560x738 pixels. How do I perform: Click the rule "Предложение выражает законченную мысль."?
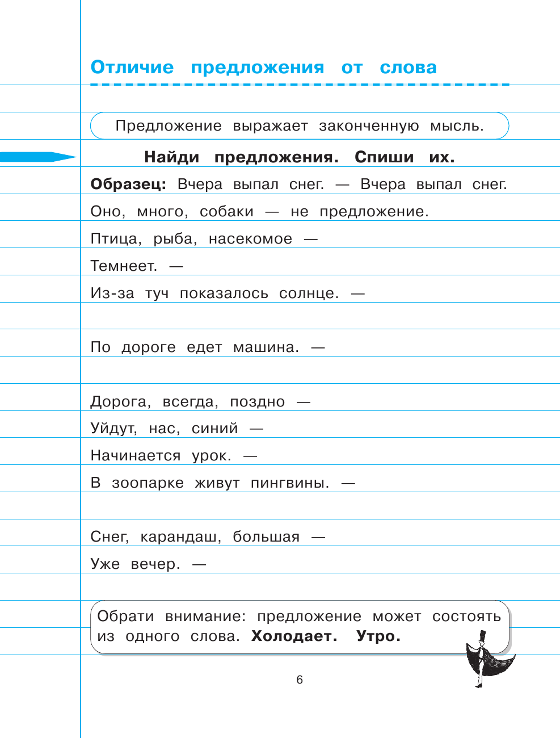(x=300, y=126)
